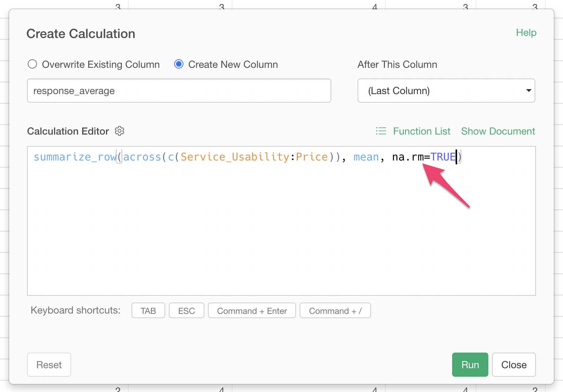Click the Show Document link
563x392 pixels.
point(498,131)
